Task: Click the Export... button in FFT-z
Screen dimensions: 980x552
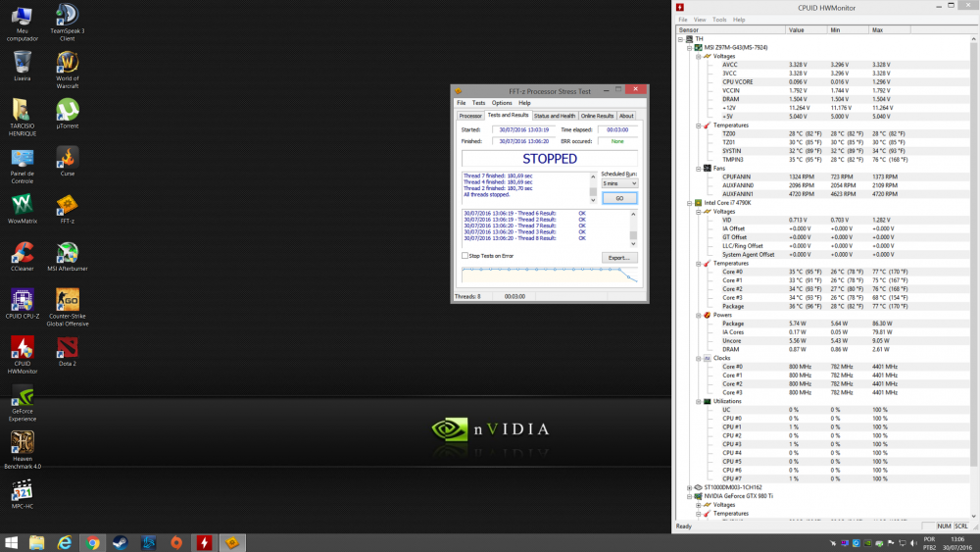Action: 618,257
